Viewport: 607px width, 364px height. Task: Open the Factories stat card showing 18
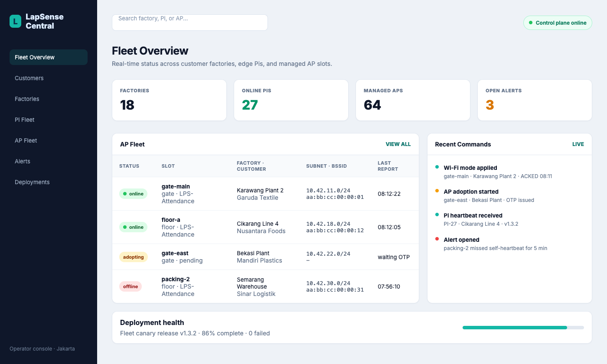pos(170,100)
